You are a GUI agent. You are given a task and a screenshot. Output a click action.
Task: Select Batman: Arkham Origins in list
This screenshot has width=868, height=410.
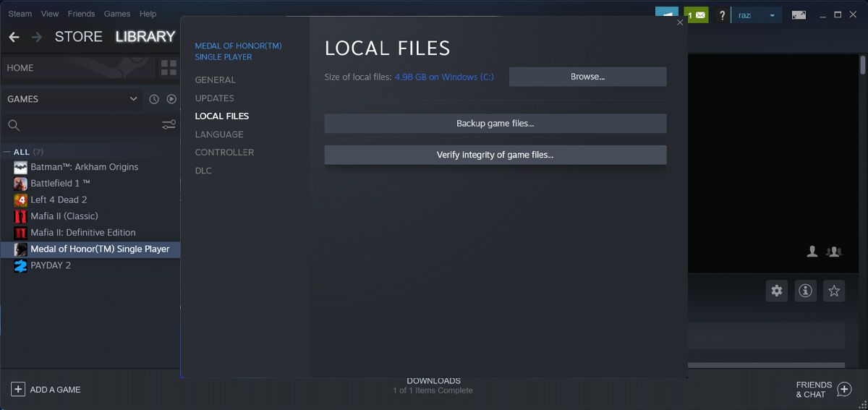(x=84, y=167)
